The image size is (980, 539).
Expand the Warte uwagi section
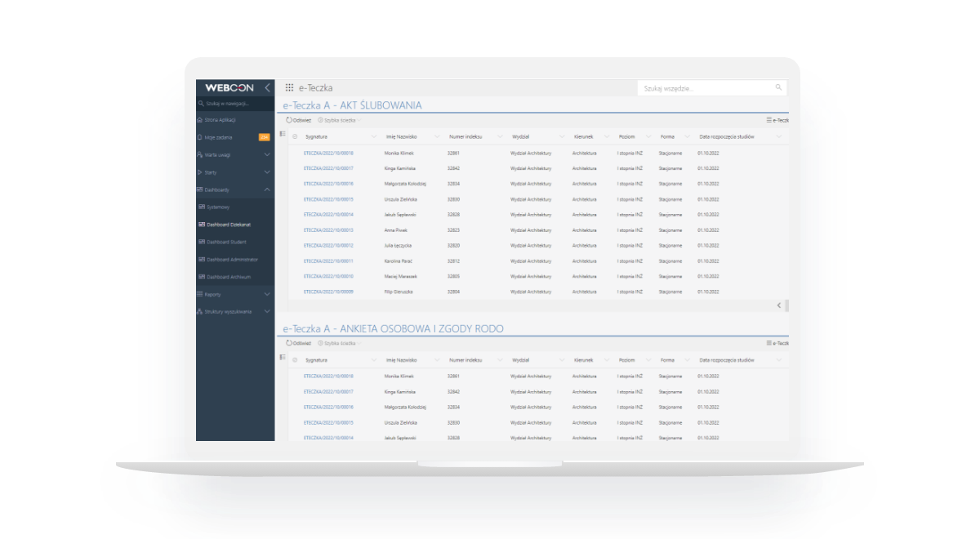267,154
